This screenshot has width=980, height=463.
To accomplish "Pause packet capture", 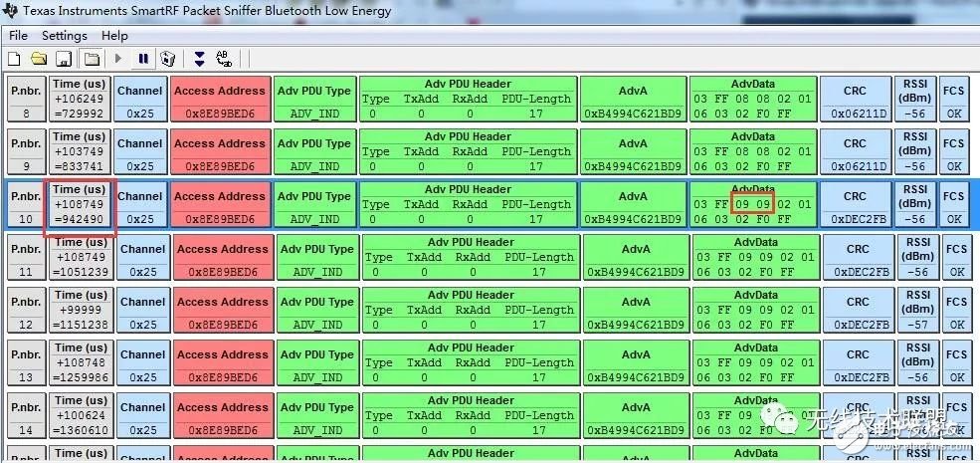I will point(143,60).
